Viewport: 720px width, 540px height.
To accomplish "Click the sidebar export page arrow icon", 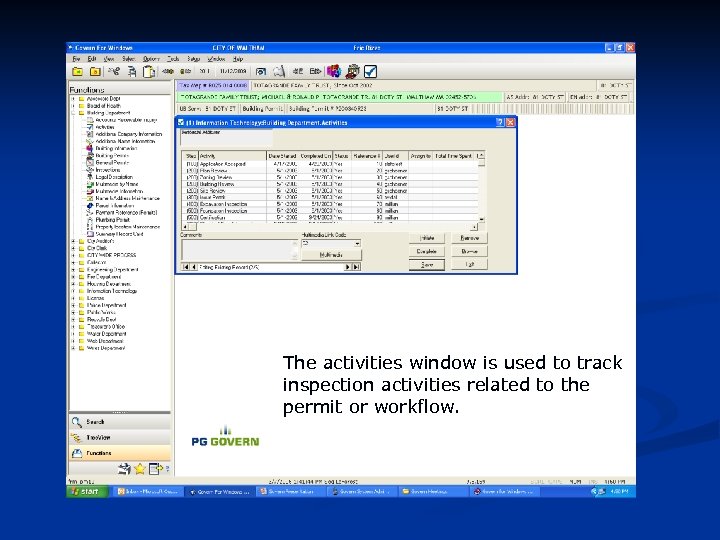I will (156, 469).
